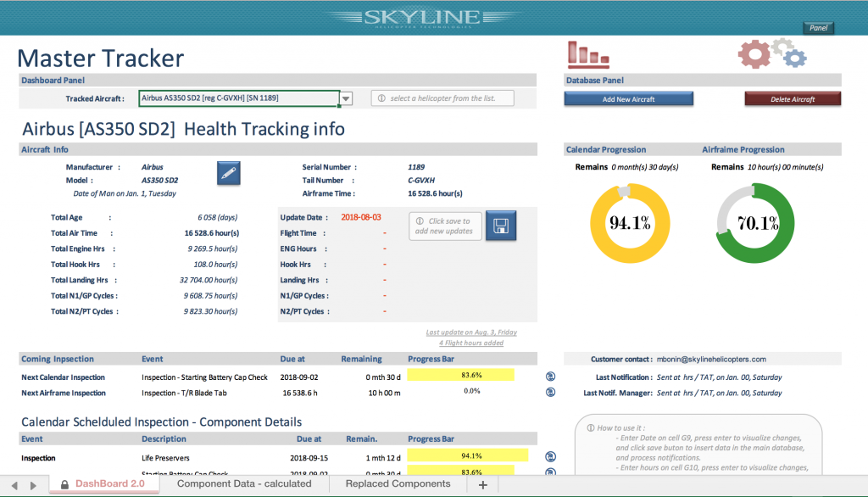Click the yellow 83.6% calendar inspection progress bar
The width and height of the screenshot is (868, 497).
pos(460,375)
